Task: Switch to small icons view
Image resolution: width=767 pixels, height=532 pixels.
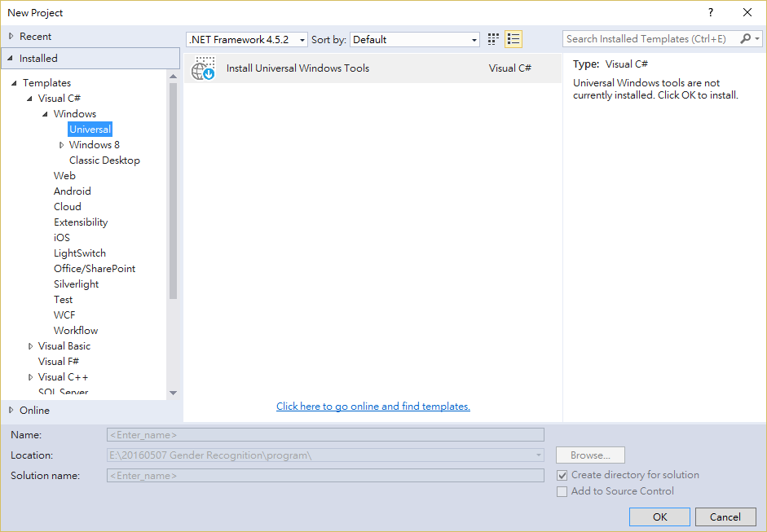Action: tap(493, 39)
